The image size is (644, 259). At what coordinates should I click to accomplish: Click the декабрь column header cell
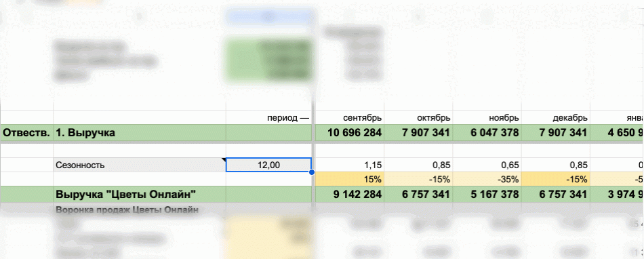pos(556,117)
